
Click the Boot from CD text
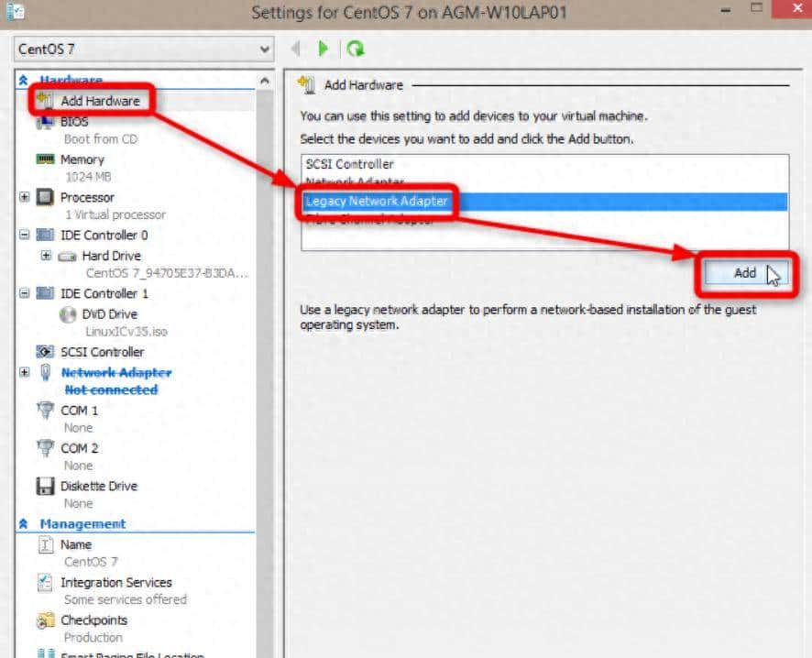point(101,139)
